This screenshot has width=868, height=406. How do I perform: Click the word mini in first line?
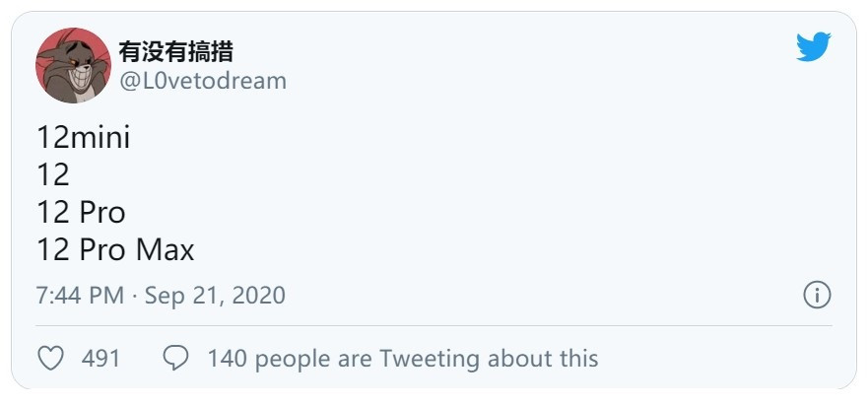coord(100,137)
